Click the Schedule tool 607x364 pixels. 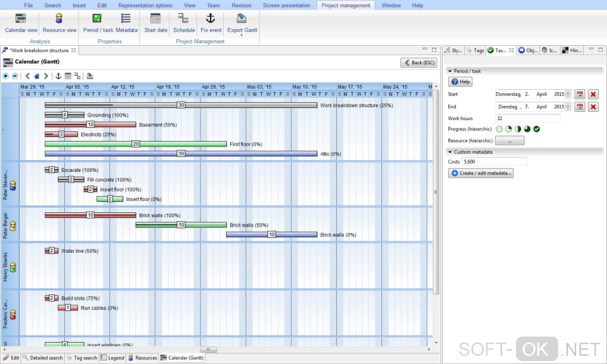[184, 23]
